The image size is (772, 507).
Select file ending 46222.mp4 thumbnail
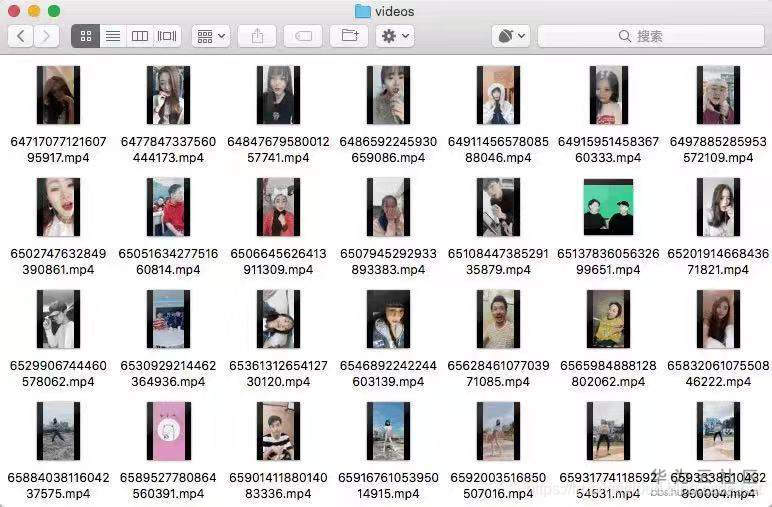click(x=718, y=319)
